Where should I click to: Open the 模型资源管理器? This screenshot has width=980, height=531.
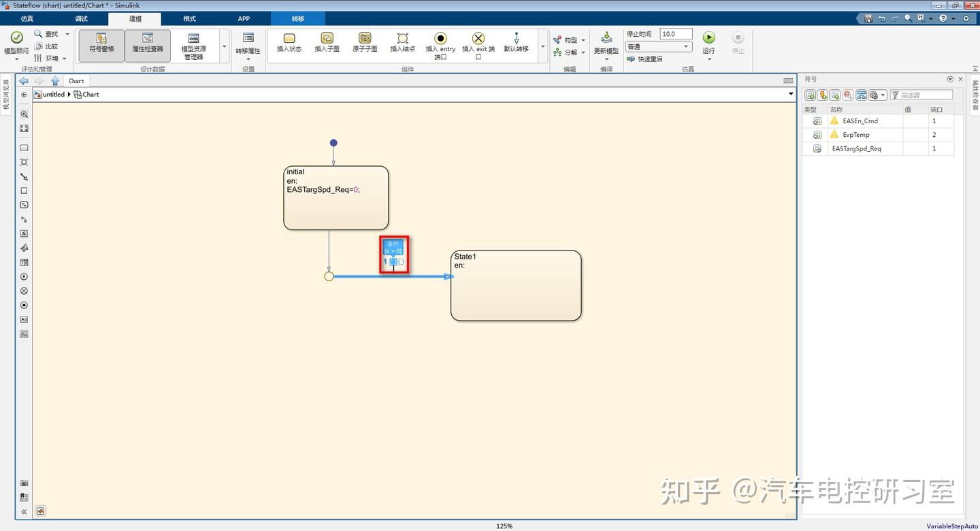193,46
